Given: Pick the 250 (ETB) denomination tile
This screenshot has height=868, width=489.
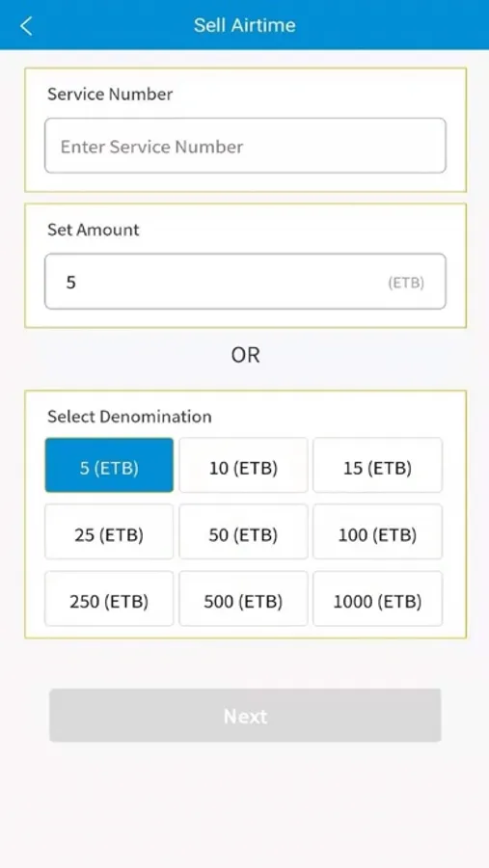Looking at the screenshot, I should [x=109, y=598].
